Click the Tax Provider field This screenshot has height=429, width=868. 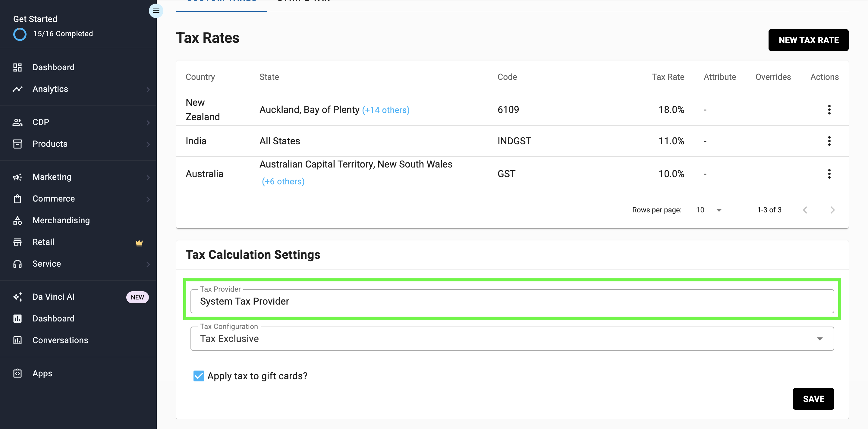click(x=512, y=301)
